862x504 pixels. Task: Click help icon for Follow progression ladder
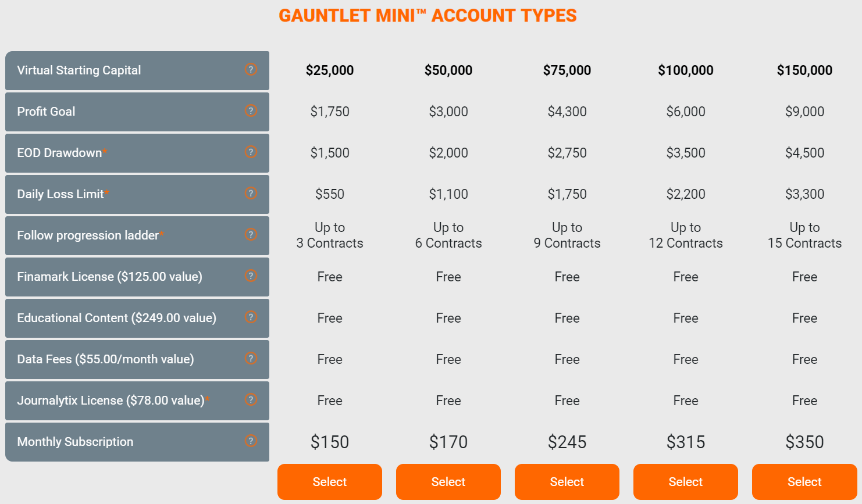(x=251, y=234)
